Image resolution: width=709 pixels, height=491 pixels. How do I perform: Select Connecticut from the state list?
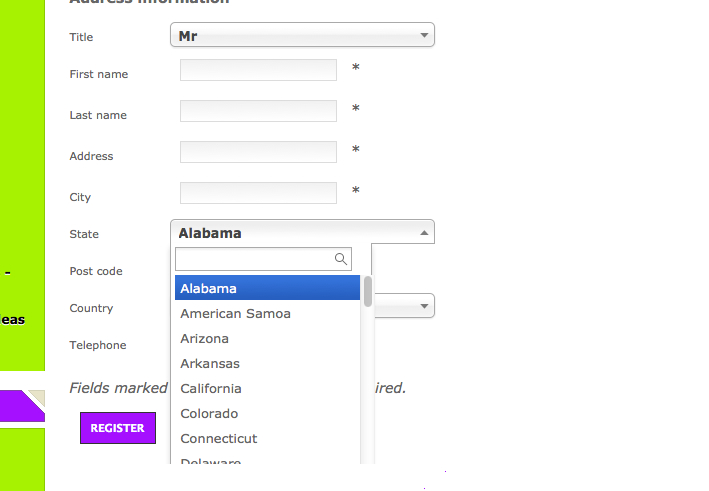(267, 438)
